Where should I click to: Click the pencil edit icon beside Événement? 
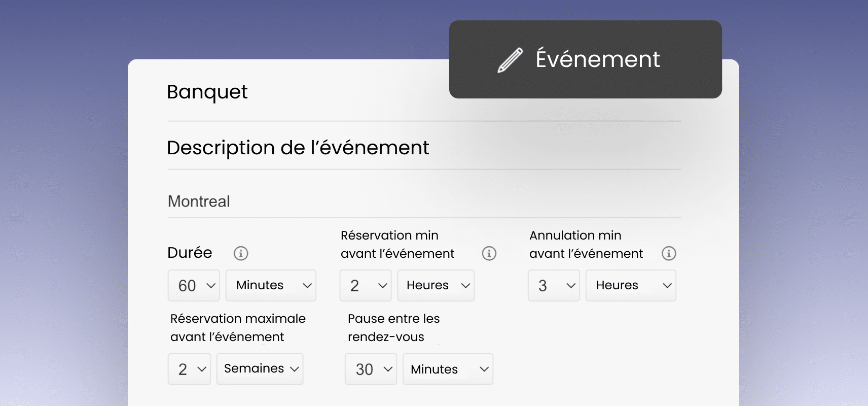click(x=510, y=60)
